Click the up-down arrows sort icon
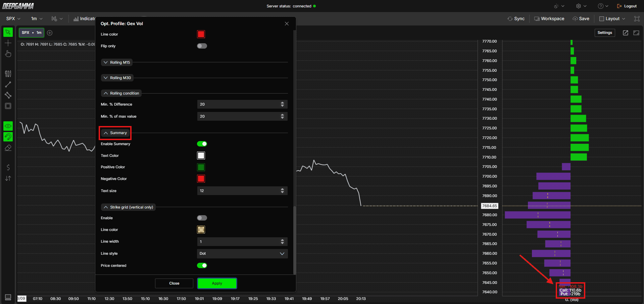Viewport: 644px width, 304px height. click(8, 178)
